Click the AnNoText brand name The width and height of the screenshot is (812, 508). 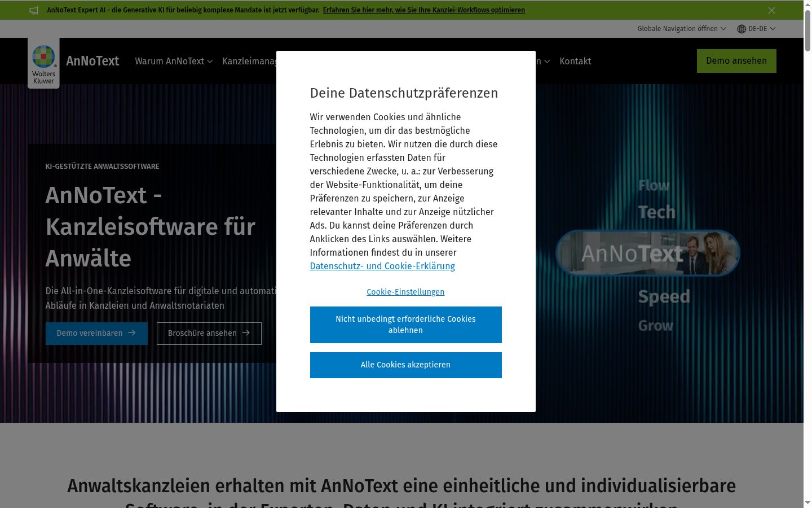(92, 61)
